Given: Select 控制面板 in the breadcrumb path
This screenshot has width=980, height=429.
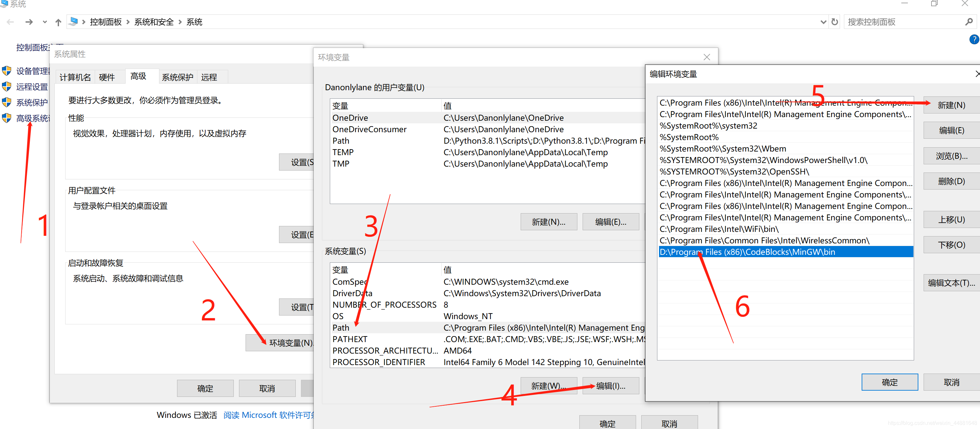Looking at the screenshot, I should (106, 22).
